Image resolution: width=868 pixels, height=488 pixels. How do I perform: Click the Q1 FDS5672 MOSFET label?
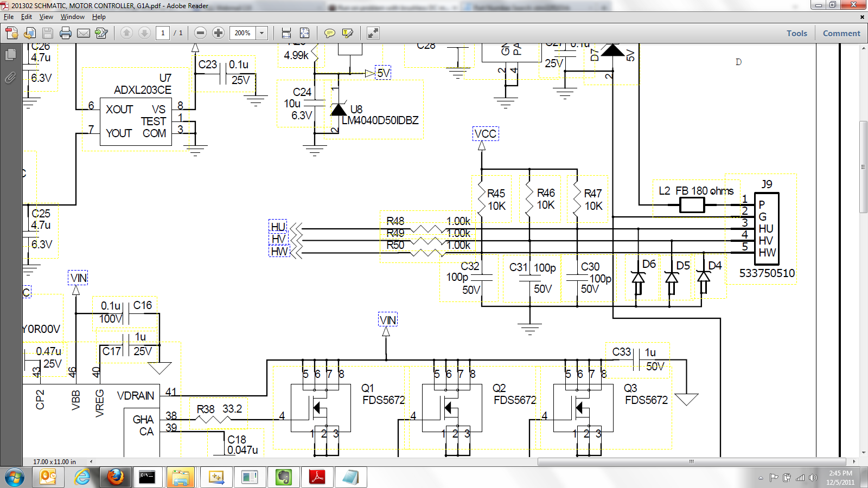tap(383, 394)
